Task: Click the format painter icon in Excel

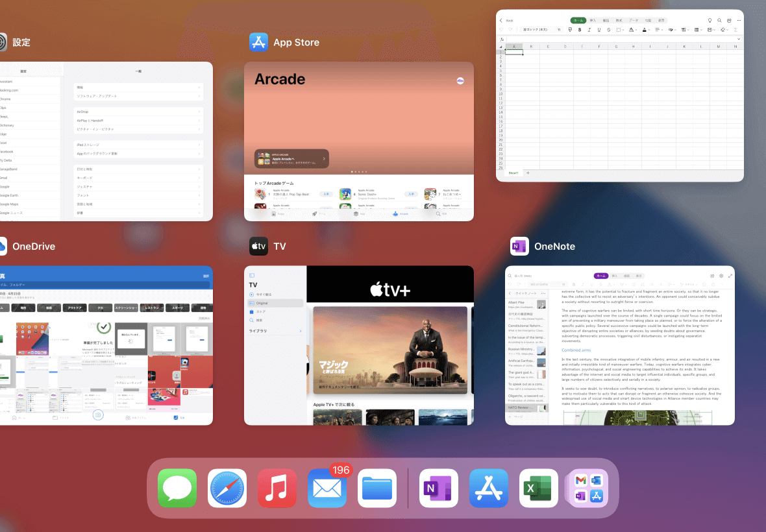Action: tap(570, 30)
